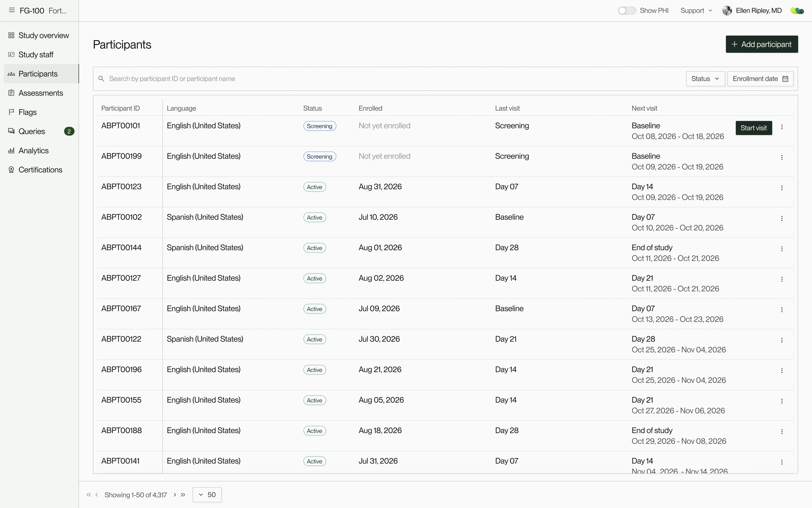
Task: Click the Flags flag icon
Action: pyautogui.click(x=11, y=112)
